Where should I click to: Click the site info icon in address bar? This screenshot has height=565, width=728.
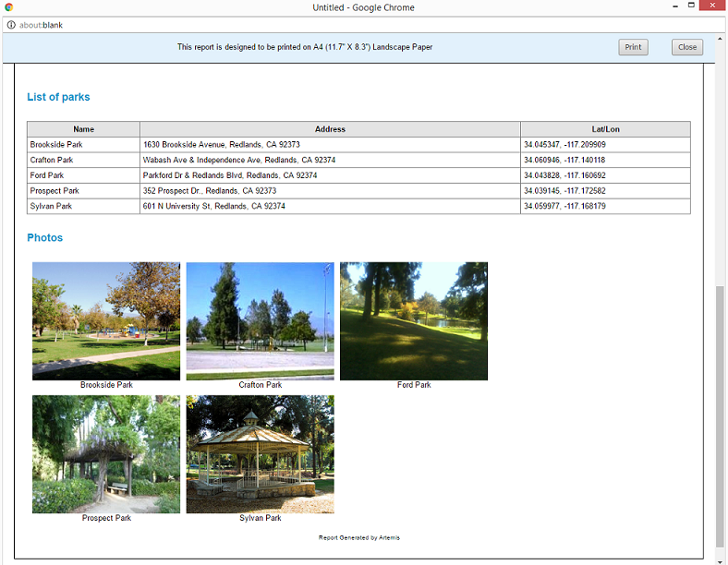11,25
